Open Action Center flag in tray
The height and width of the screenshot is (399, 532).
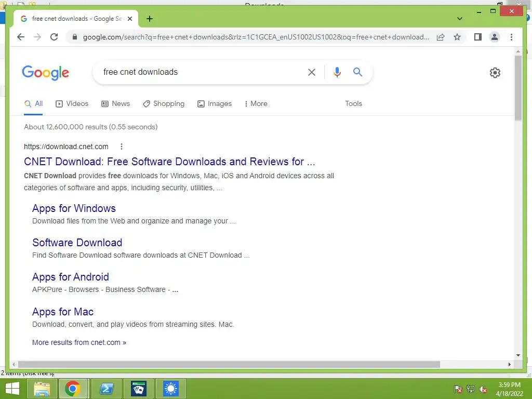pos(458,389)
